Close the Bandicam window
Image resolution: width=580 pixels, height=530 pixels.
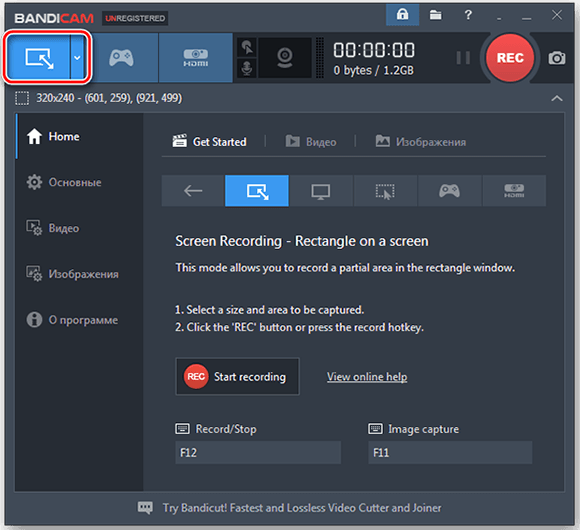point(557,15)
